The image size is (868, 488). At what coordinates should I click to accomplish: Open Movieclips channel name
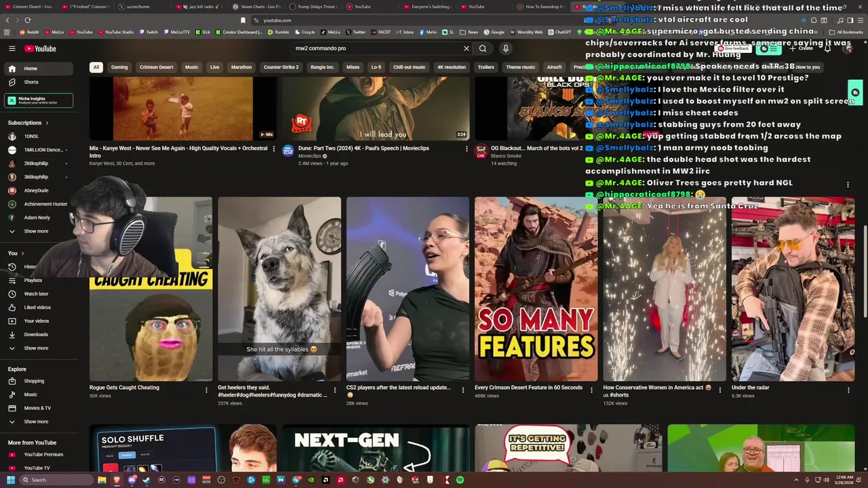click(309, 156)
